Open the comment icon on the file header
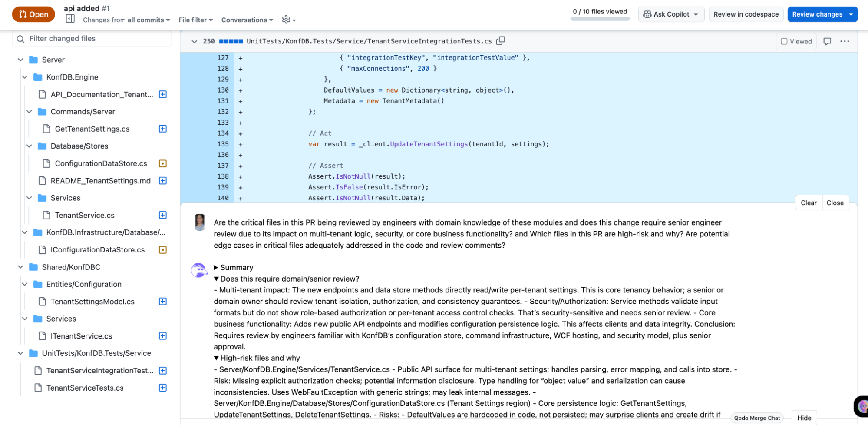 coord(827,41)
